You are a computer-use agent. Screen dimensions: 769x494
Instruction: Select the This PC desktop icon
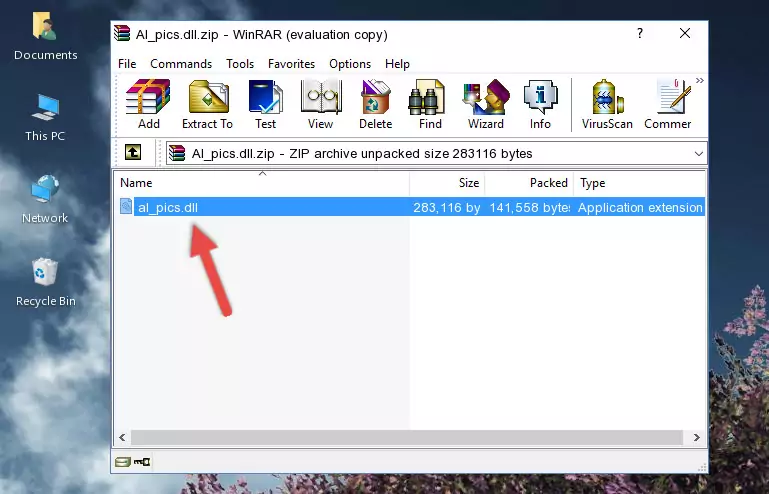[x=45, y=118]
